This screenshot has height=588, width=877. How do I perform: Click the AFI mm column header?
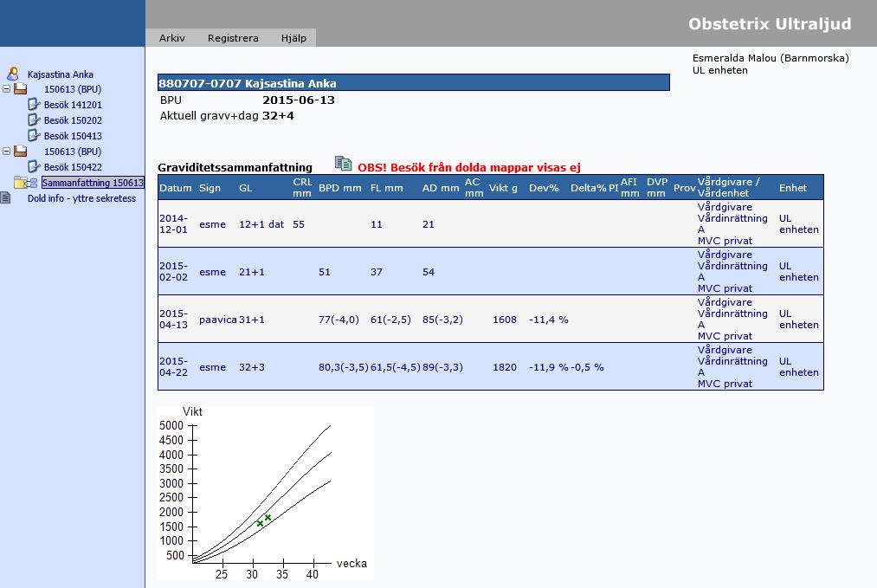pyautogui.click(x=629, y=187)
